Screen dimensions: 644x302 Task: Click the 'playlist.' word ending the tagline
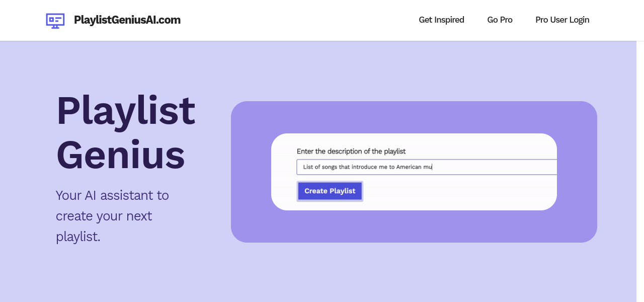pyautogui.click(x=78, y=237)
